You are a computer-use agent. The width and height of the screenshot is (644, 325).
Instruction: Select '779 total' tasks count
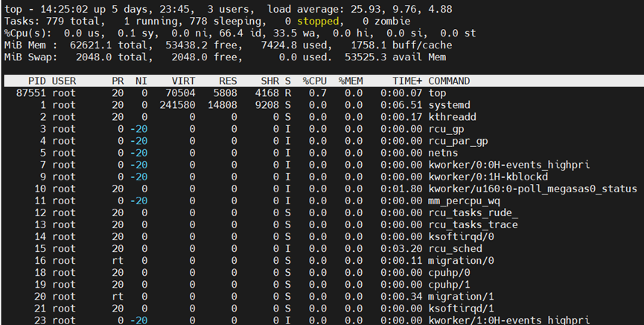(x=73, y=21)
